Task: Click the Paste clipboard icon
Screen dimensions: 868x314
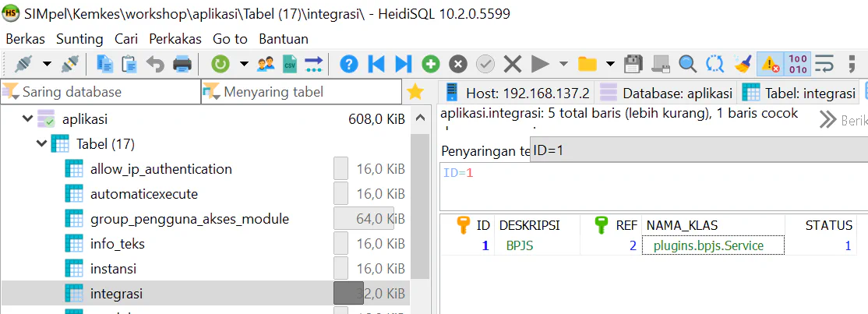Action: (129, 64)
